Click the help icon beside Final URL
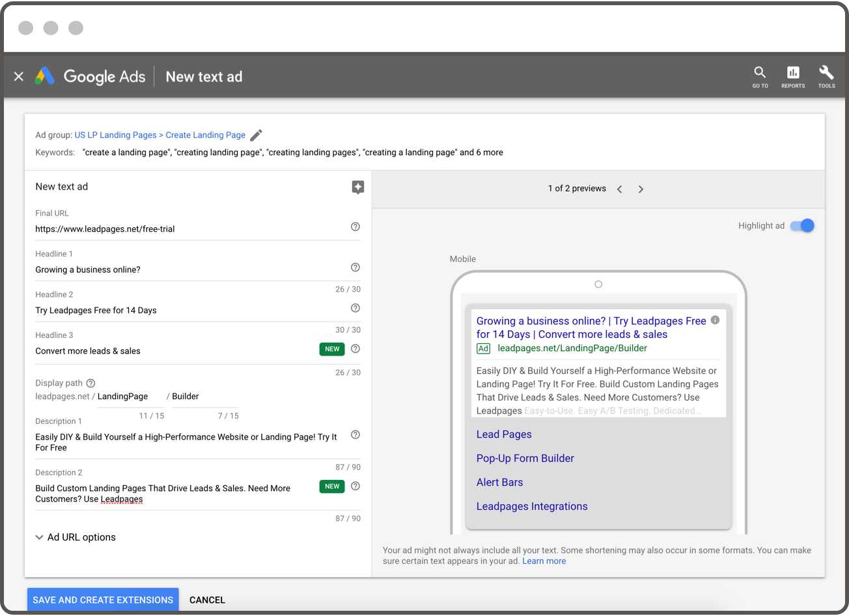The height and width of the screenshot is (616, 849). pyautogui.click(x=355, y=226)
